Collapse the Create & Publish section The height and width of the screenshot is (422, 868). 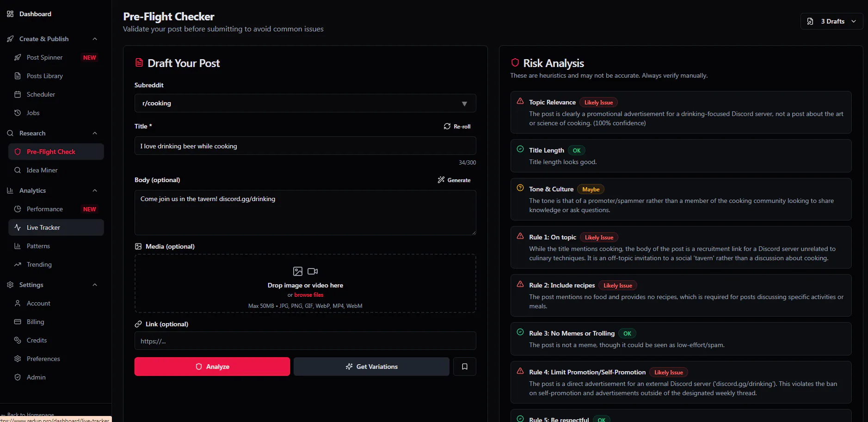click(95, 39)
